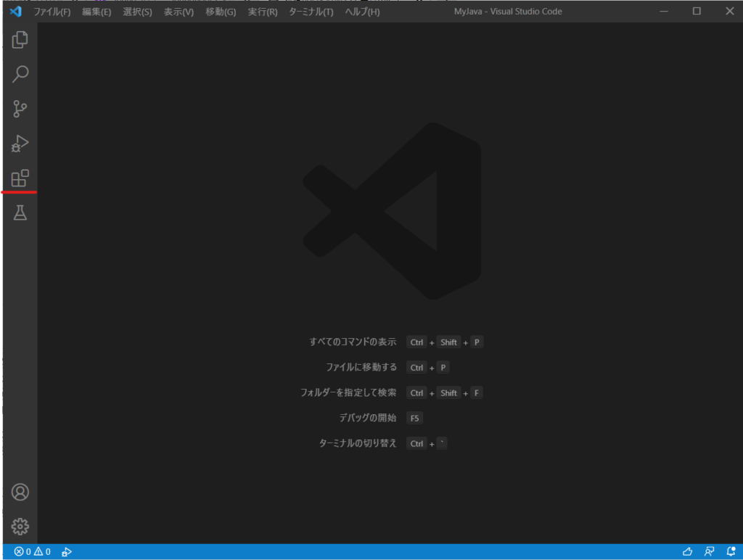
Task: Open the Search view icon
Action: tap(20, 74)
